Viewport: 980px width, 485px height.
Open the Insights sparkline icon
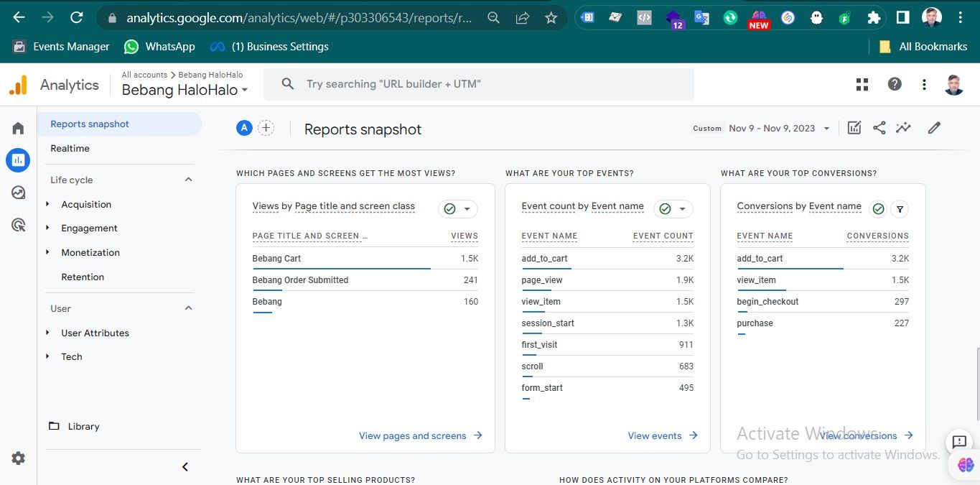pos(903,128)
